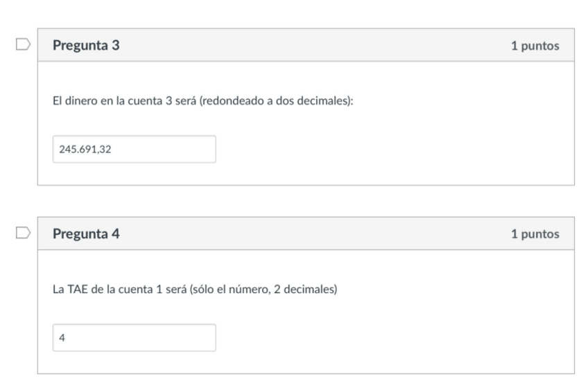The width and height of the screenshot is (588, 388).
Task: Click the "Pregunta 4" heading
Action: [87, 234]
